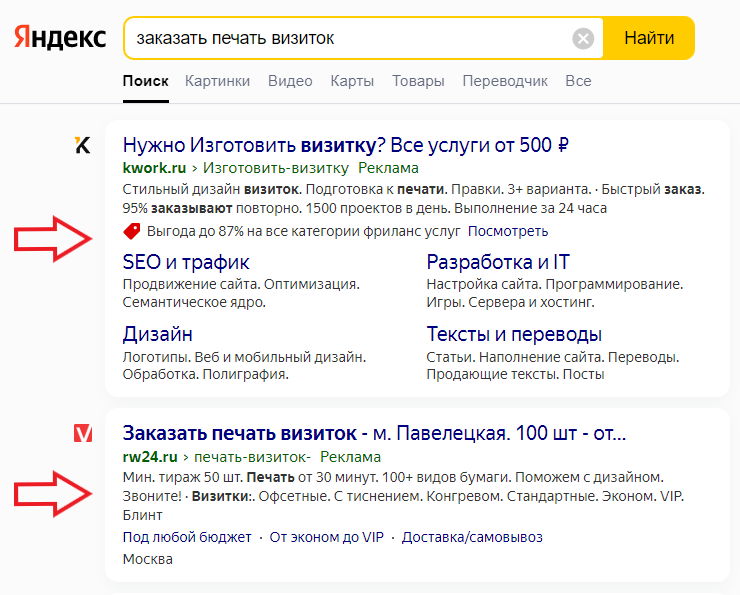Click the Посмотреть promo link

coord(508,231)
